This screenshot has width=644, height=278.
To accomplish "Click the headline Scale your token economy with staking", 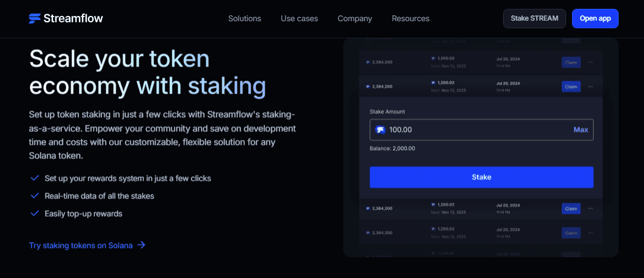I will click(147, 72).
